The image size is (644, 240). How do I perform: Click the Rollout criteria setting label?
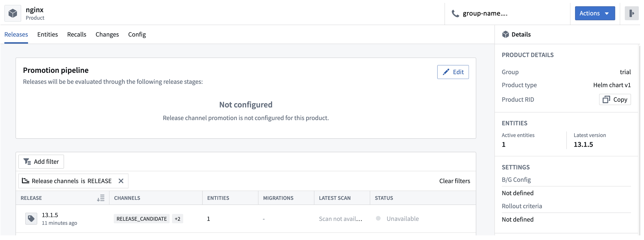pos(522,206)
